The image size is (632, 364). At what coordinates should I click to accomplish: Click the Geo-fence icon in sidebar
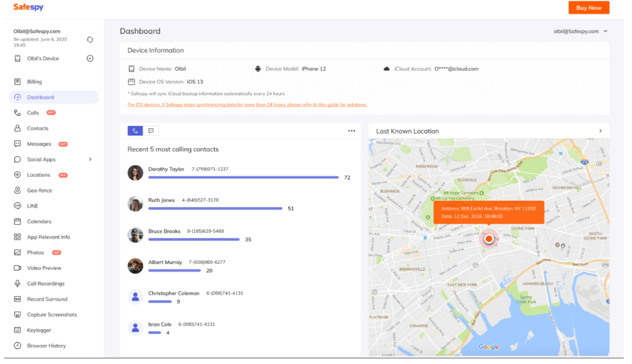pos(18,191)
